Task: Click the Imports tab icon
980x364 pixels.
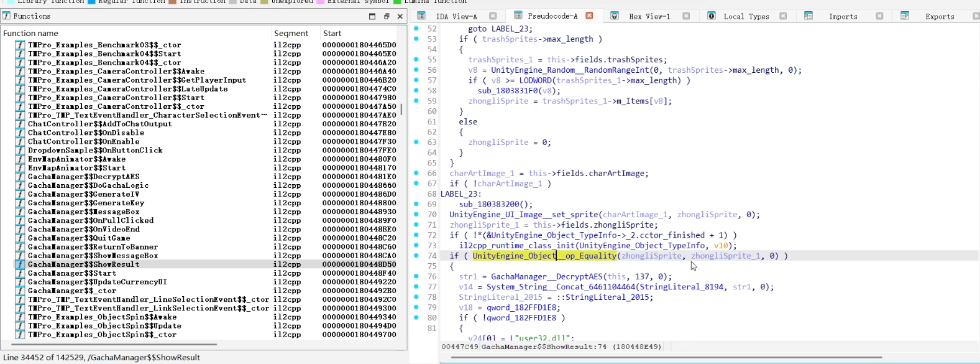Action: coord(808,16)
